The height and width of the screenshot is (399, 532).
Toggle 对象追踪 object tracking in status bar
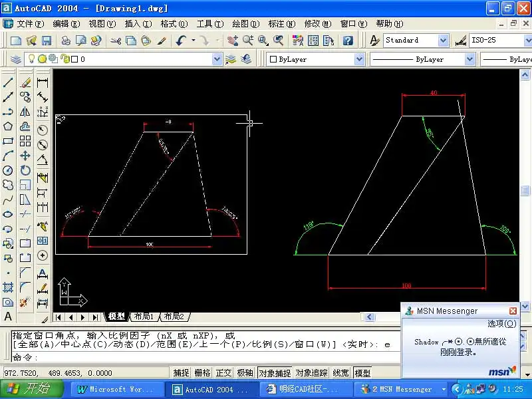pyautogui.click(x=312, y=373)
